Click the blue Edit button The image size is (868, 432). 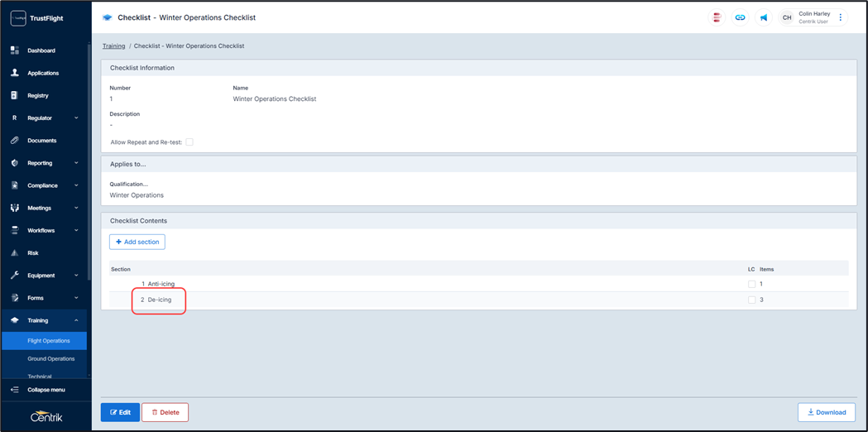(x=120, y=413)
